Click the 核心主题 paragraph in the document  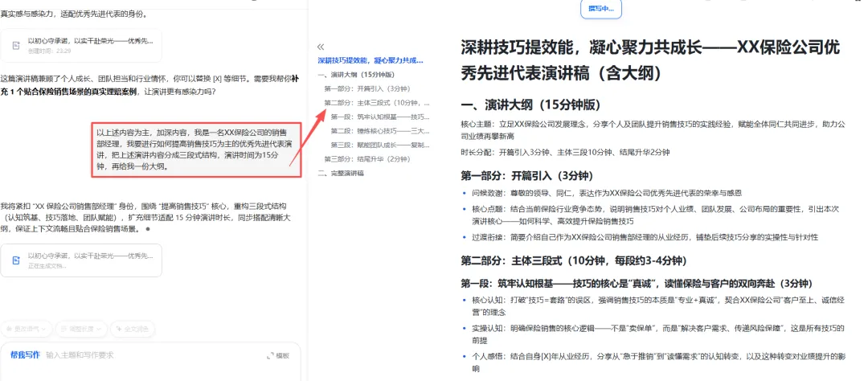pos(653,129)
